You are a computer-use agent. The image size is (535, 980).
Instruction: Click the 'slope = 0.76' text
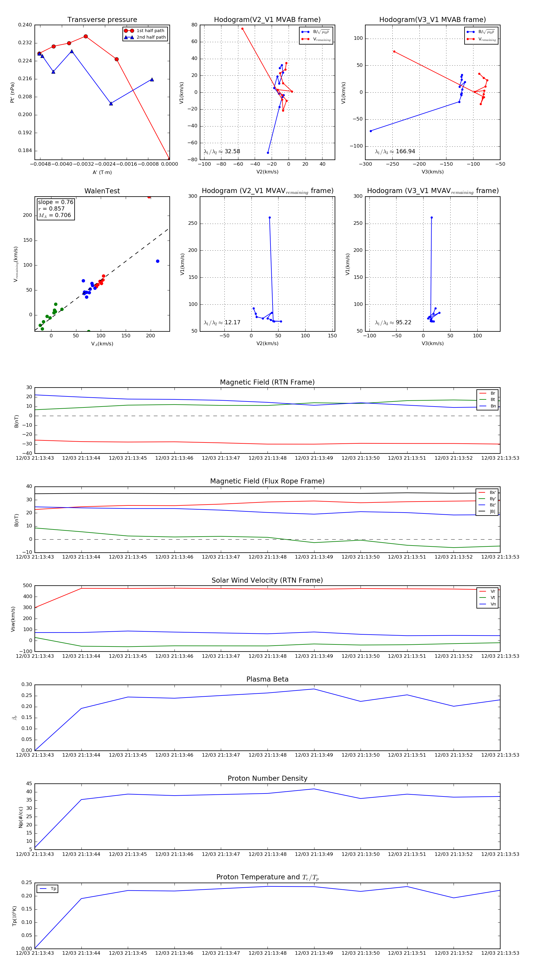pos(56,202)
